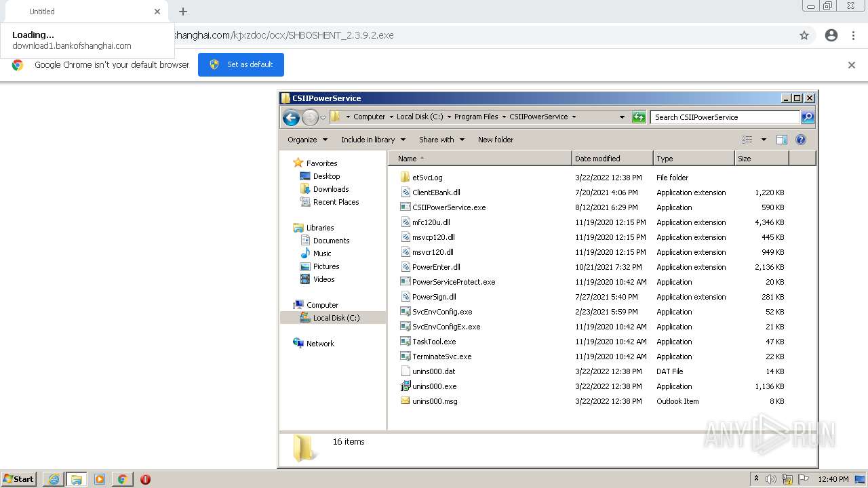Click the Search CSIIPowerService input field

point(724,117)
